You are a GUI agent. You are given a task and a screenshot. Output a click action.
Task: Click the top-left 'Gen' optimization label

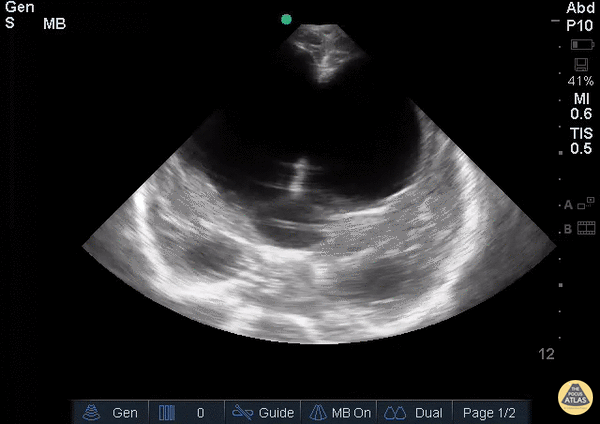coord(20,7)
